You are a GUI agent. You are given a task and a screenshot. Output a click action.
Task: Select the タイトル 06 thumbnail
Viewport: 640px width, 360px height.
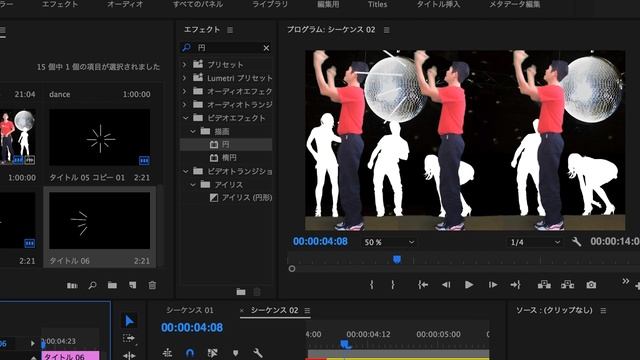[99, 220]
